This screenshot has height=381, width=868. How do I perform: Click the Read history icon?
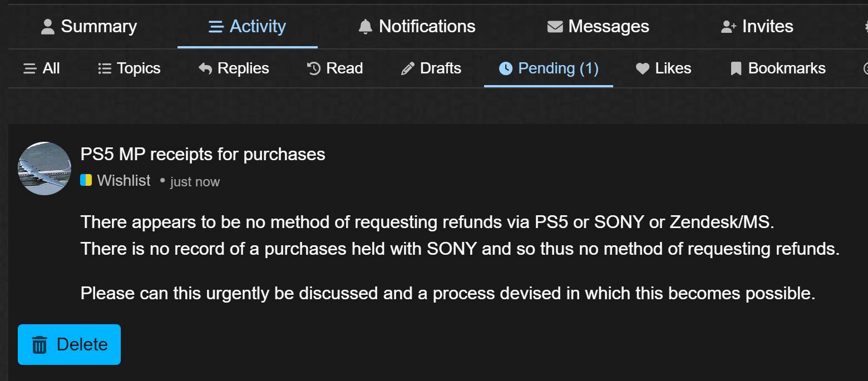[314, 68]
